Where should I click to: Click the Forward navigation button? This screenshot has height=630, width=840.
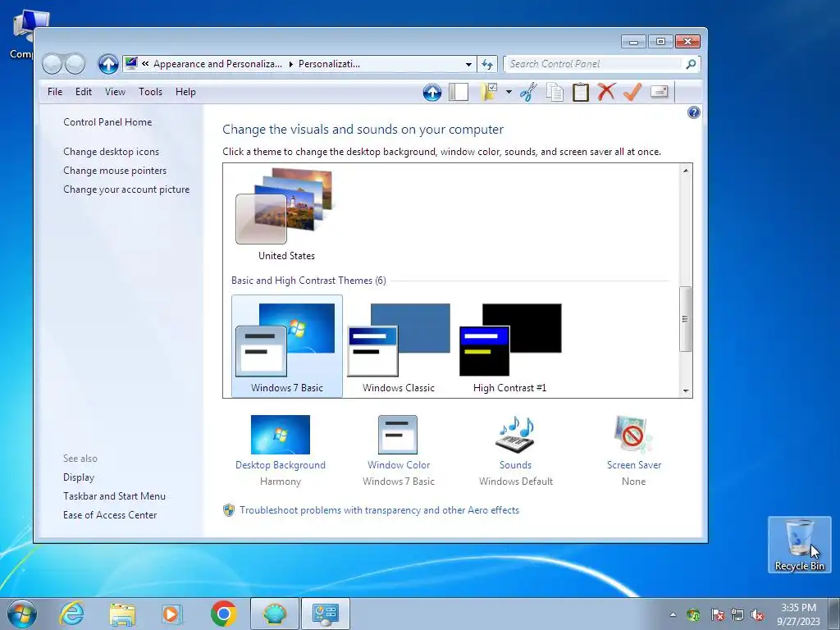click(75, 64)
